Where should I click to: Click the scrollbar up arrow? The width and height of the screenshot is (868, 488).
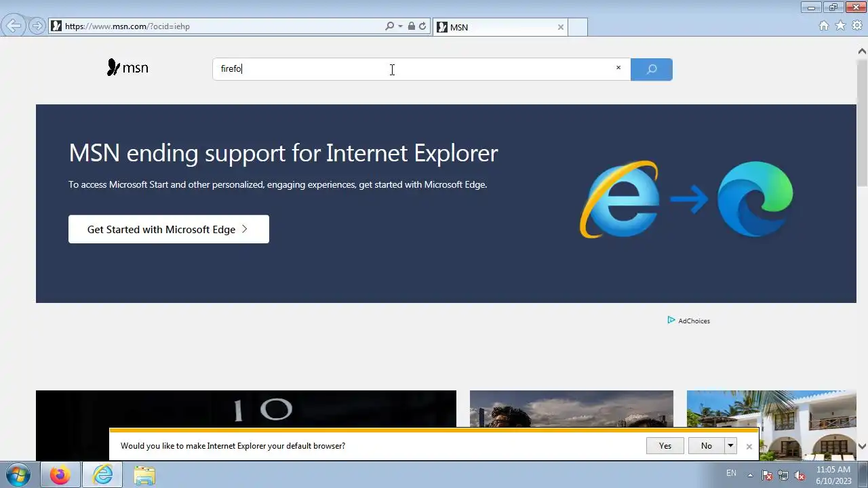tap(862, 51)
